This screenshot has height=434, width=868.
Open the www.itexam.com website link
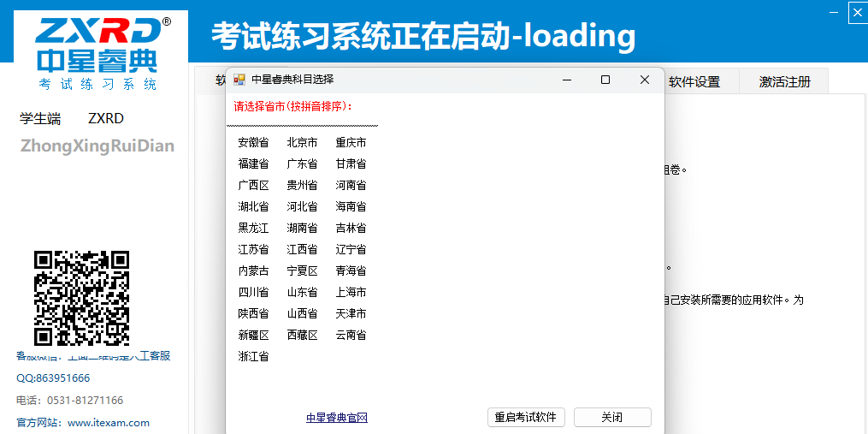pos(109,423)
